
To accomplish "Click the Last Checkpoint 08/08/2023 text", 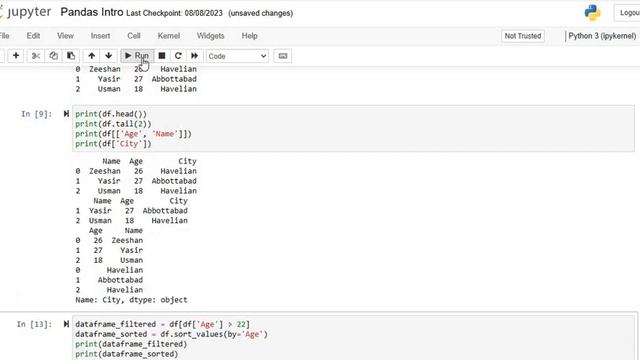I will 174,13.
